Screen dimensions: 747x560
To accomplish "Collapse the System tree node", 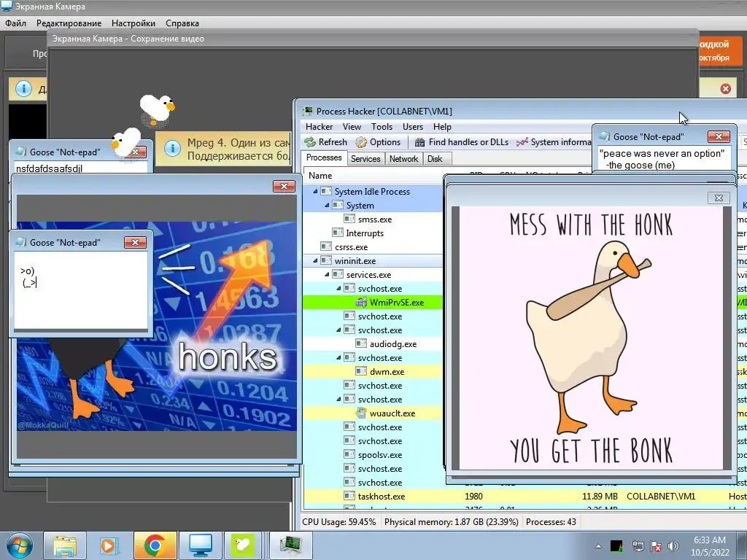I will point(327,205).
